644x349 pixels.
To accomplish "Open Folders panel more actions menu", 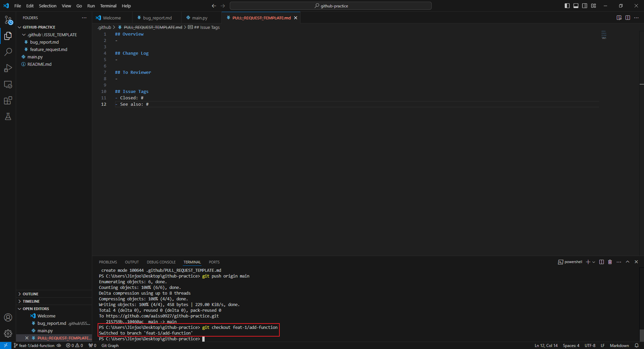I will (x=84, y=18).
